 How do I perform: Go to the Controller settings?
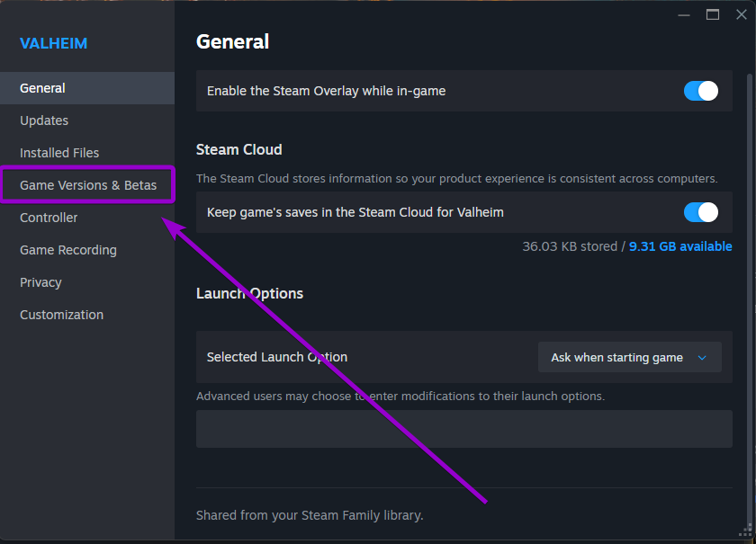click(x=86, y=218)
